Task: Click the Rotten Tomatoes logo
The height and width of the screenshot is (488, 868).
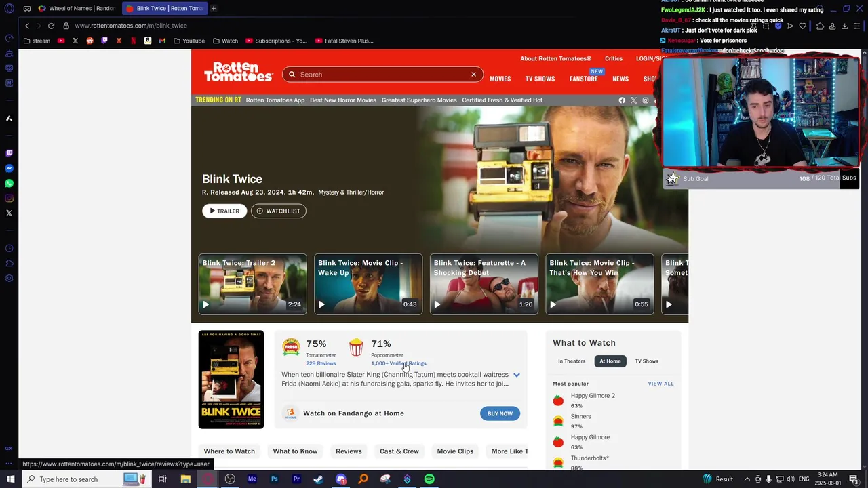Action: click(x=239, y=71)
